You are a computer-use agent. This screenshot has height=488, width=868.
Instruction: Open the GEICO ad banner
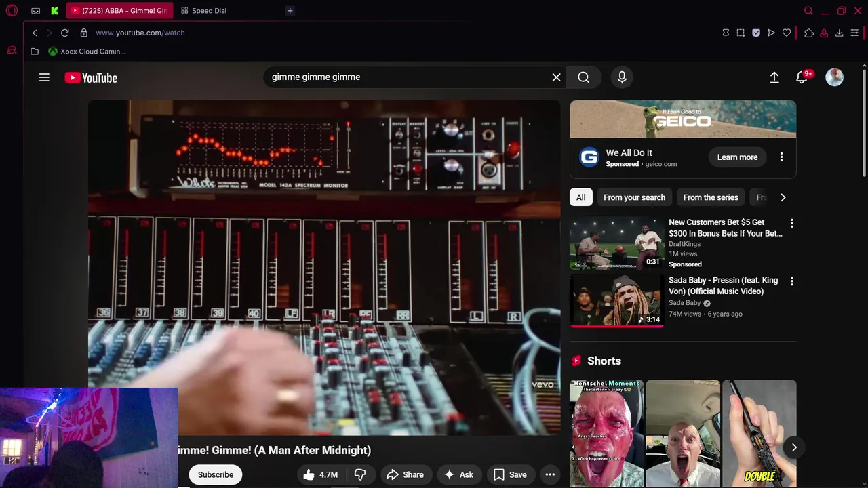tap(683, 119)
